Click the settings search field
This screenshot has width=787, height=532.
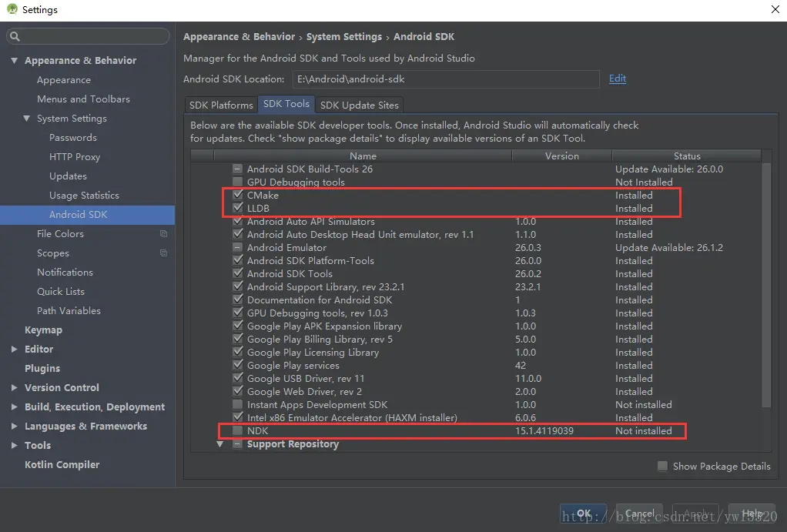pyautogui.click(x=88, y=36)
